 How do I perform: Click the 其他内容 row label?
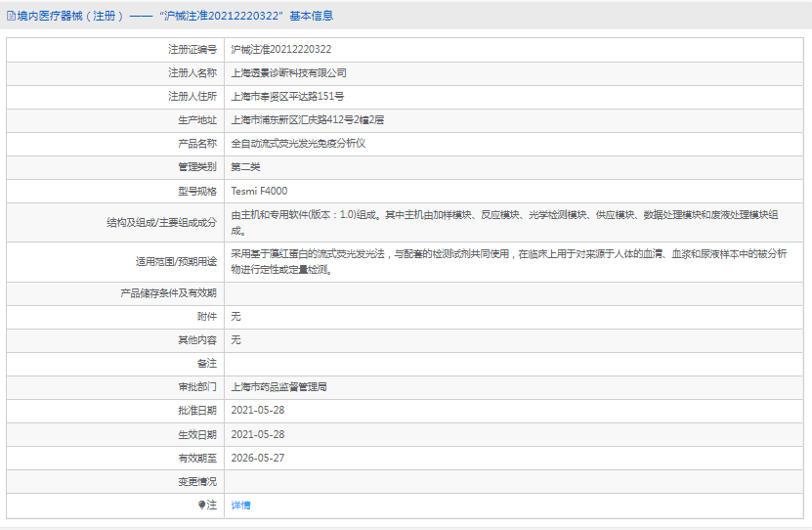pos(197,340)
